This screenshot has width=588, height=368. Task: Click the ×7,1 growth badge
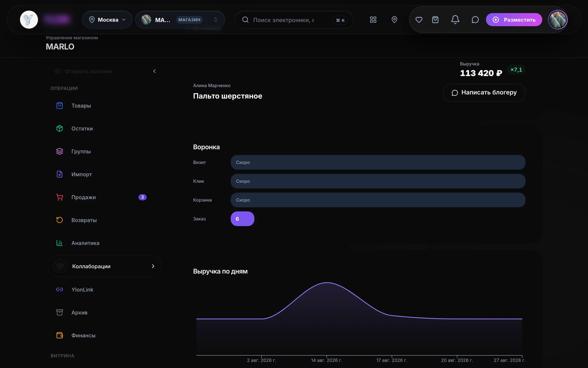[516, 70]
